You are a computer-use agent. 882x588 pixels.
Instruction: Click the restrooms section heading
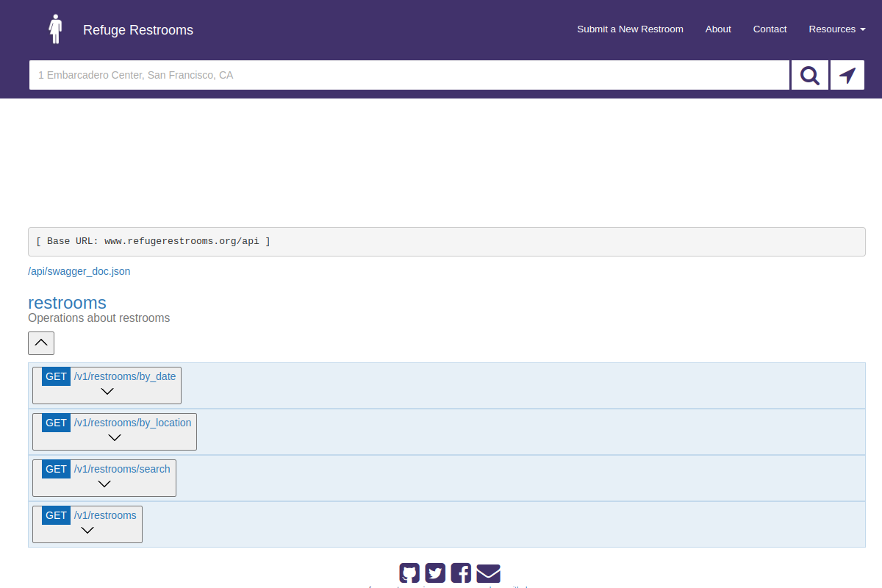[x=67, y=302]
